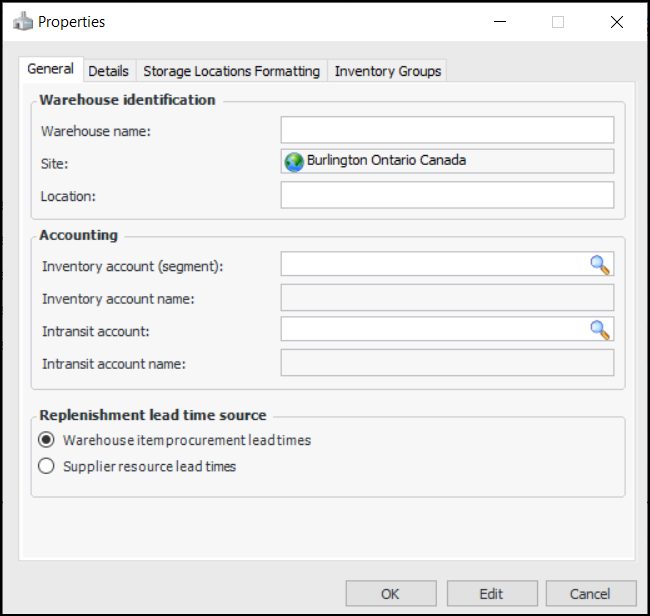This screenshot has width=650, height=616.
Task: Click the Inventory account name field
Action: (x=447, y=297)
